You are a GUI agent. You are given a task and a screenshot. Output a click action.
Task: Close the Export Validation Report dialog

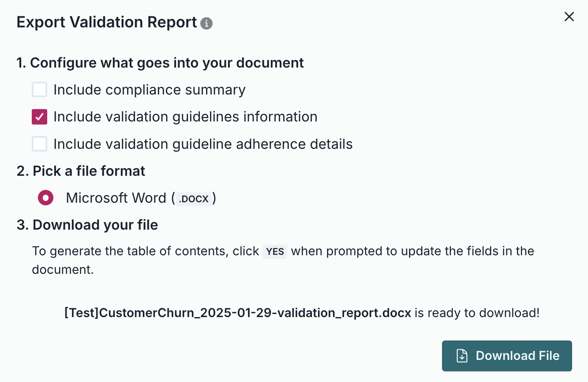click(x=569, y=17)
